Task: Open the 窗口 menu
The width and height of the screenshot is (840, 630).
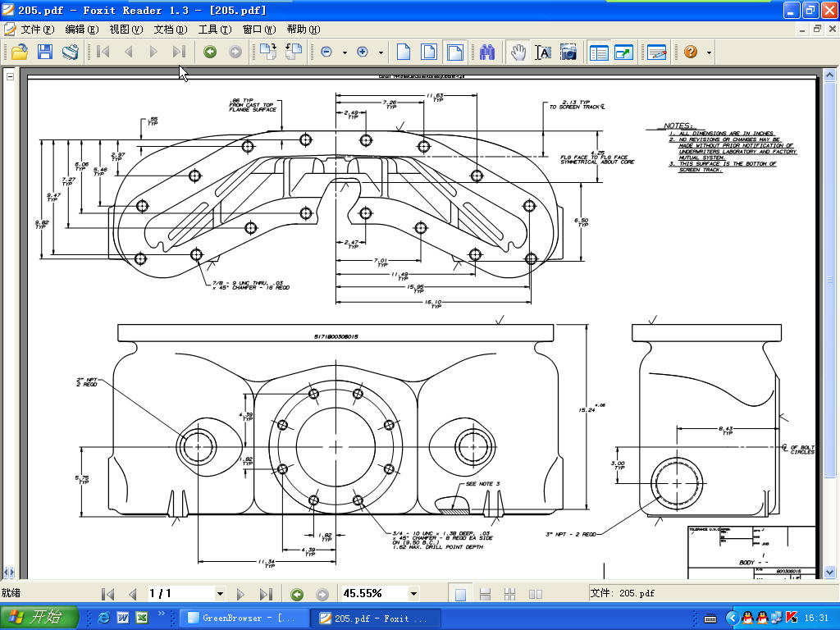Action: click(x=259, y=30)
